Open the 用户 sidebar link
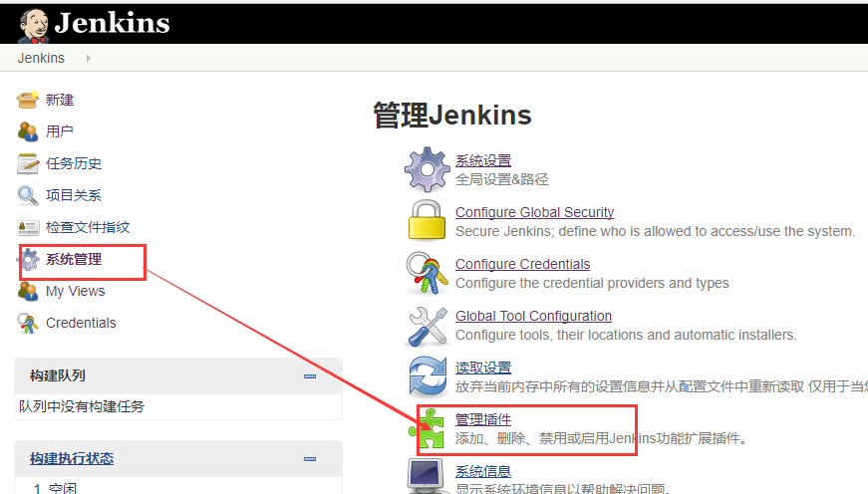 click(60, 131)
